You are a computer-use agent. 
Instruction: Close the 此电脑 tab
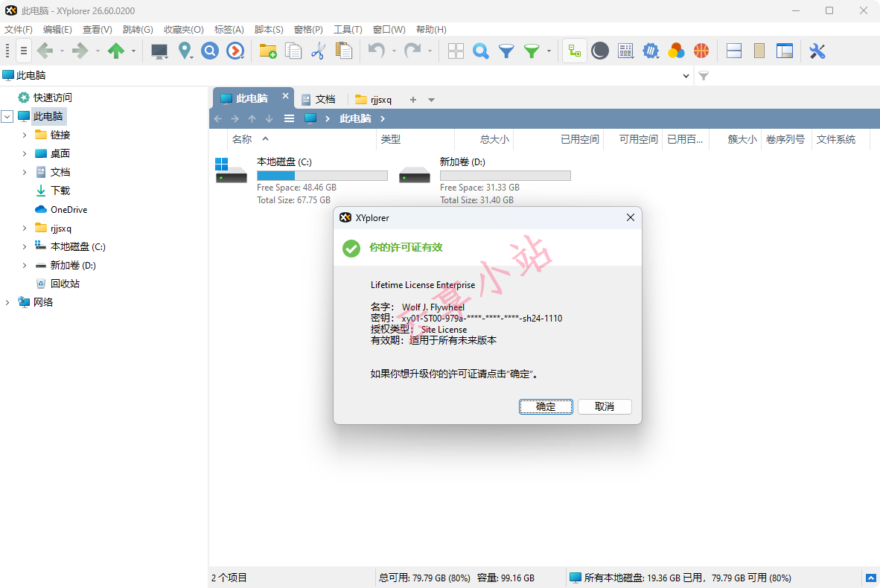click(x=285, y=96)
